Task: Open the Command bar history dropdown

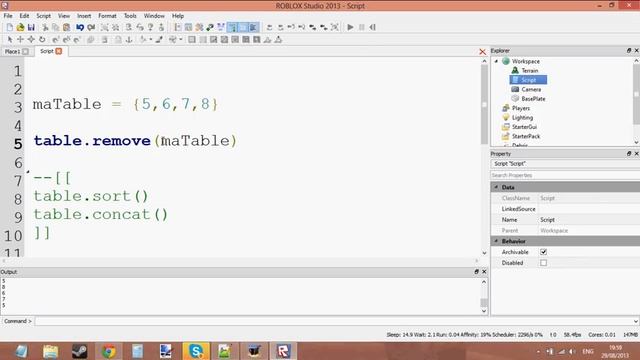Action: click(x=636, y=321)
